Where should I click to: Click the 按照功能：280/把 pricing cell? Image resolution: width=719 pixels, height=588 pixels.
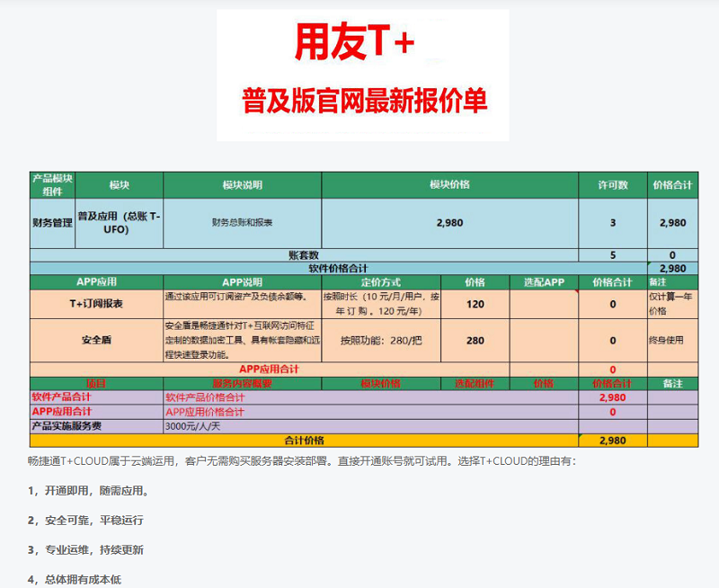click(381, 341)
